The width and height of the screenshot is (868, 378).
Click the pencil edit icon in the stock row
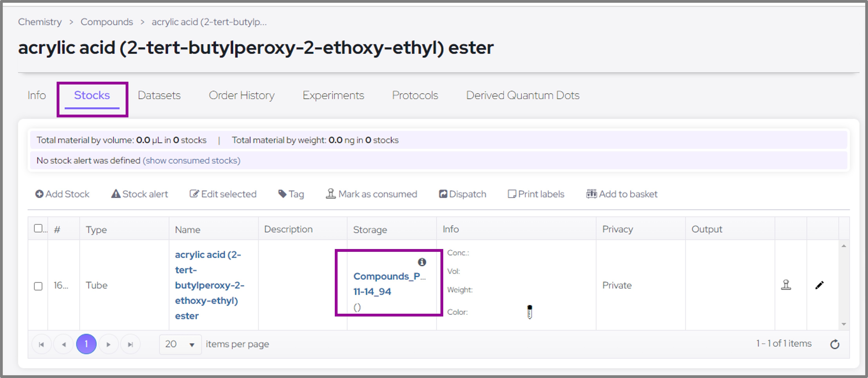[819, 285]
